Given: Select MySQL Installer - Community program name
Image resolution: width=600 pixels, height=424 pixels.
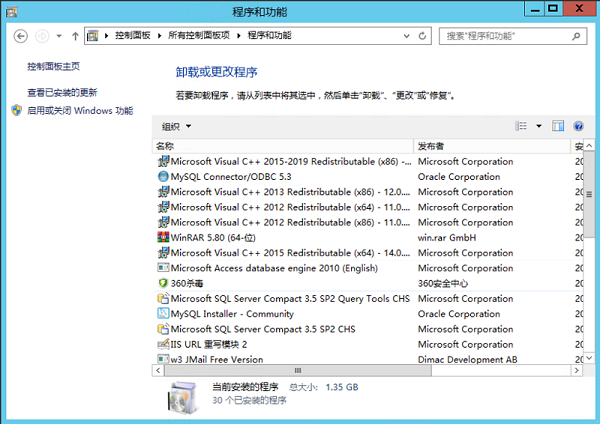Looking at the screenshot, I should (x=232, y=314).
